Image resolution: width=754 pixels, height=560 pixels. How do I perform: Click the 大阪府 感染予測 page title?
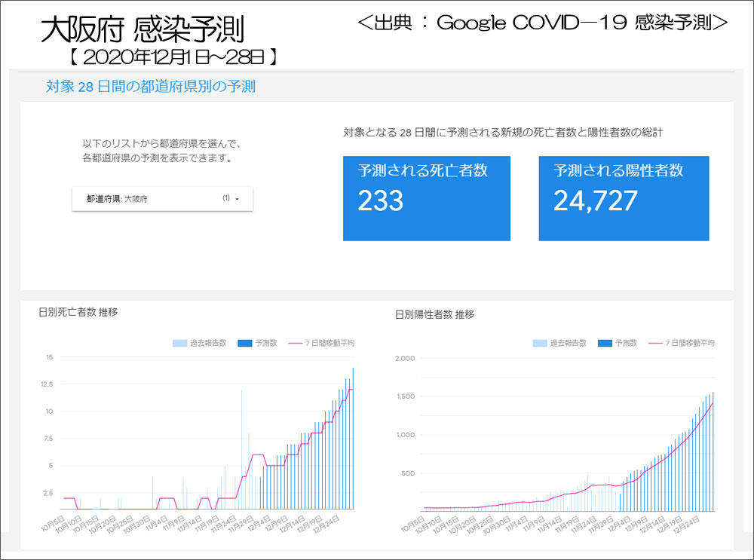(143, 30)
